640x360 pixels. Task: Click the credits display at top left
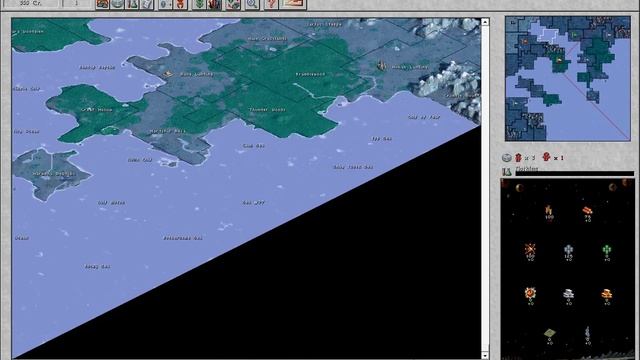[x=31, y=3]
